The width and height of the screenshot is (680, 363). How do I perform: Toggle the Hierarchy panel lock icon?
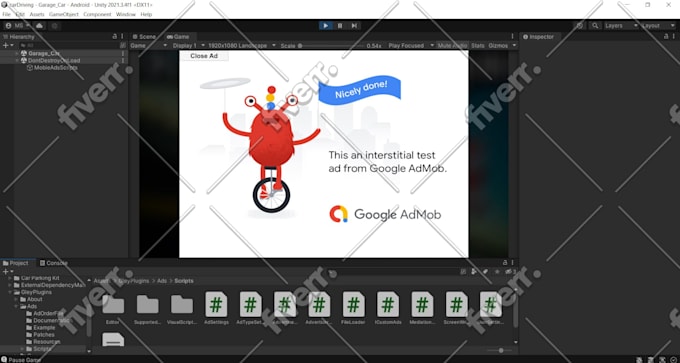[115, 37]
